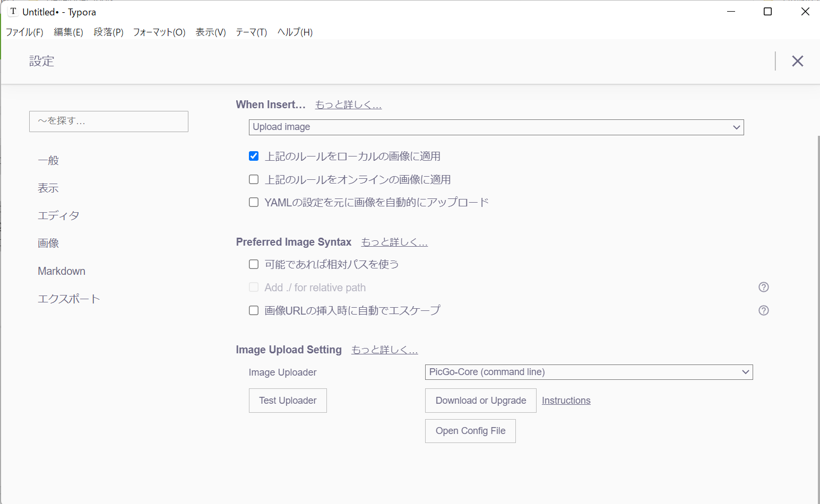The image size is (820, 504).
Task: Click the Typora app icon in title bar
Action: [x=13, y=11]
